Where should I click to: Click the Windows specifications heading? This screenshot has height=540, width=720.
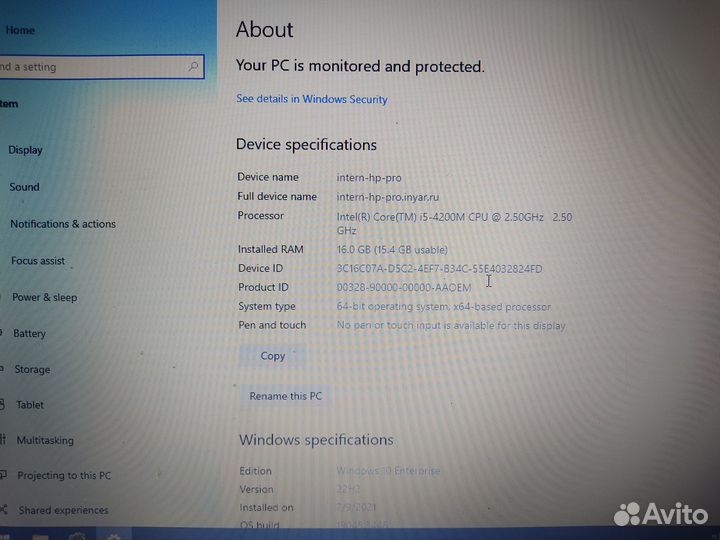316,440
